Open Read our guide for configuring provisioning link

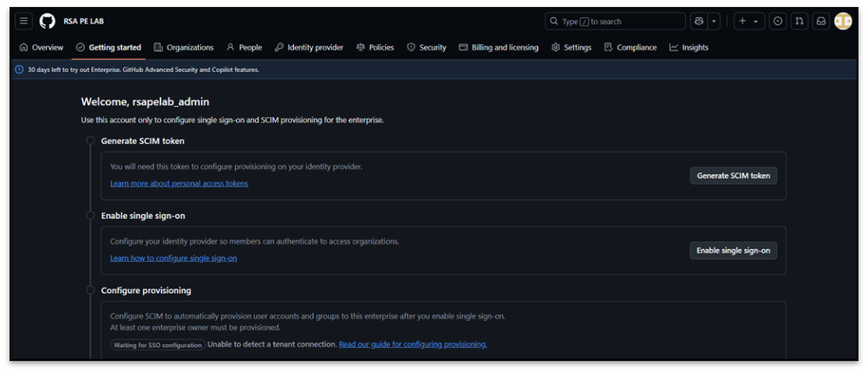pos(413,344)
